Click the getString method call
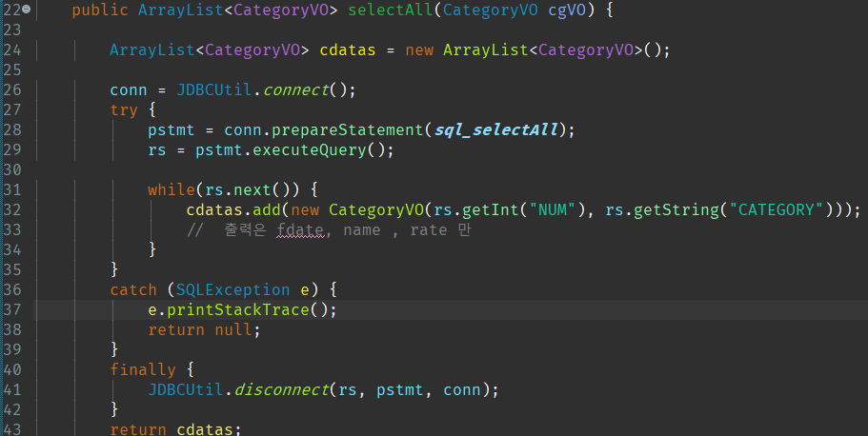Viewport: 868px width, 436px height. pyautogui.click(x=676, y=209)
